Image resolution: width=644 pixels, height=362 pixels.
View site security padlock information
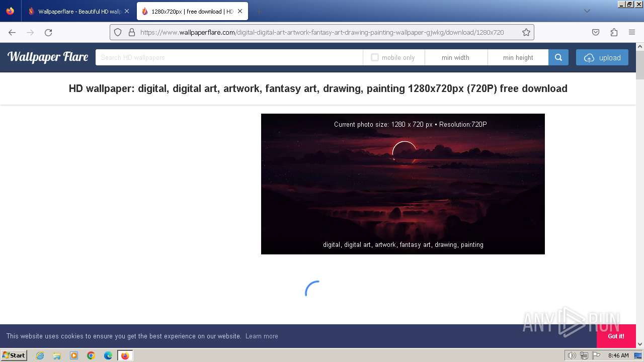point(132,32)
